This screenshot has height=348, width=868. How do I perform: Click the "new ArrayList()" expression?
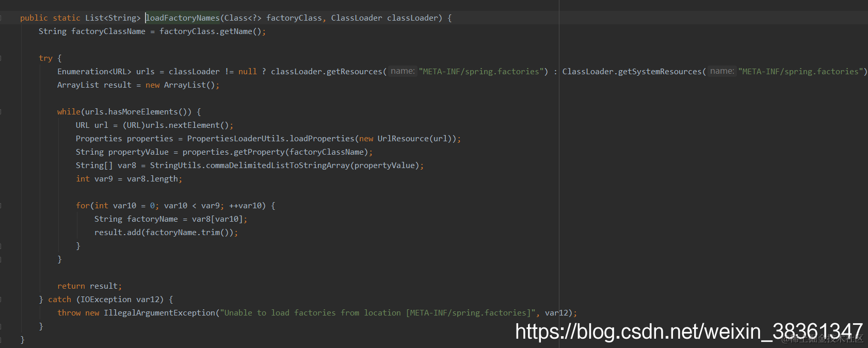click(181, 85)
